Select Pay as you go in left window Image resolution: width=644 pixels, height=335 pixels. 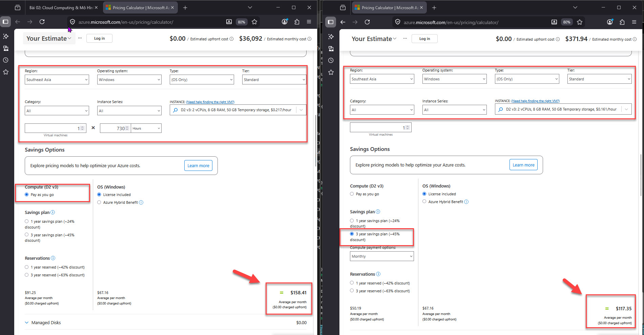[x=27, y=195]
